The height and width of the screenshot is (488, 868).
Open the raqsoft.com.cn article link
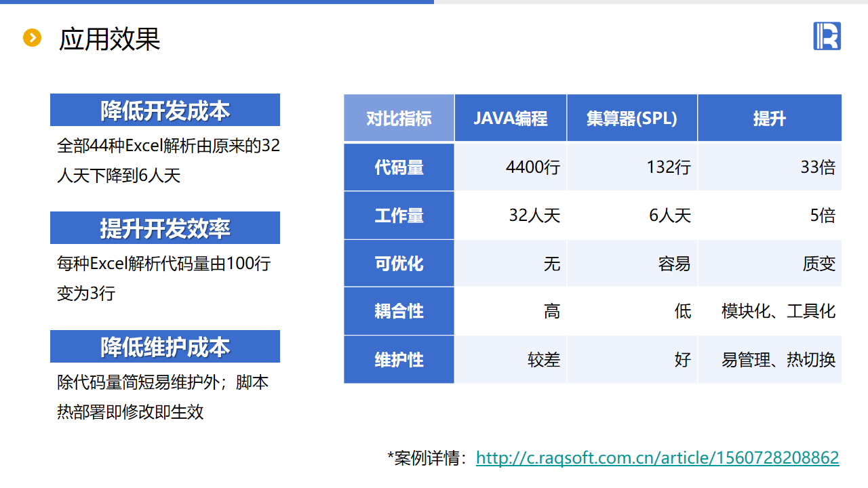coord(657,457)
